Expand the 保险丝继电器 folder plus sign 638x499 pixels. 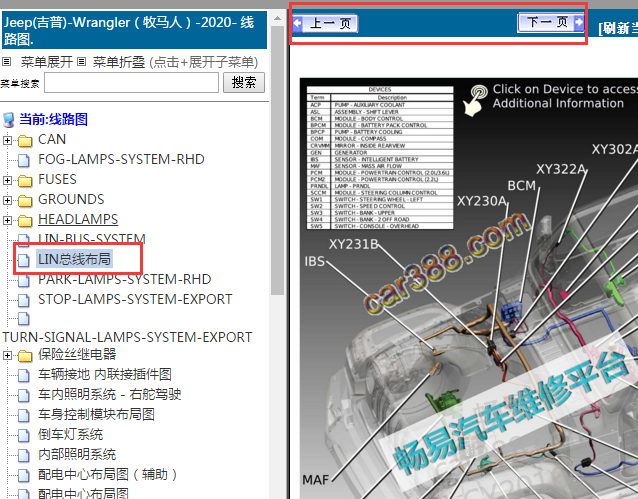click(7, 355)
